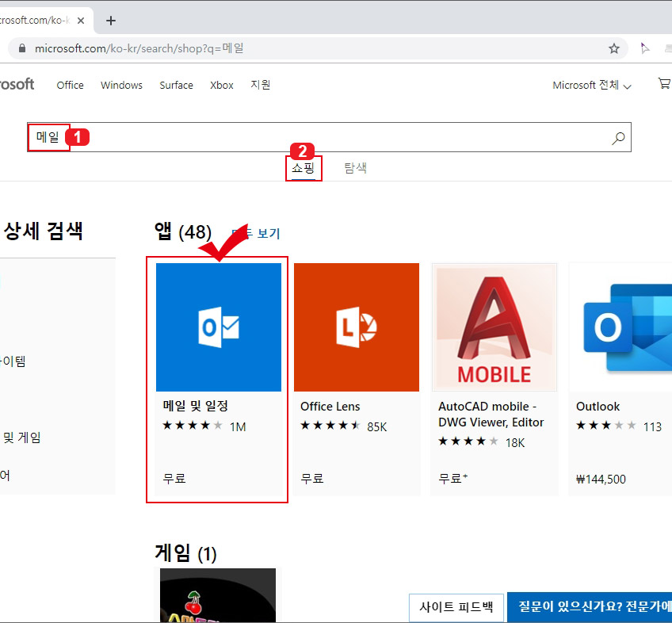Open the 지원 navigation link

point(260,85)
